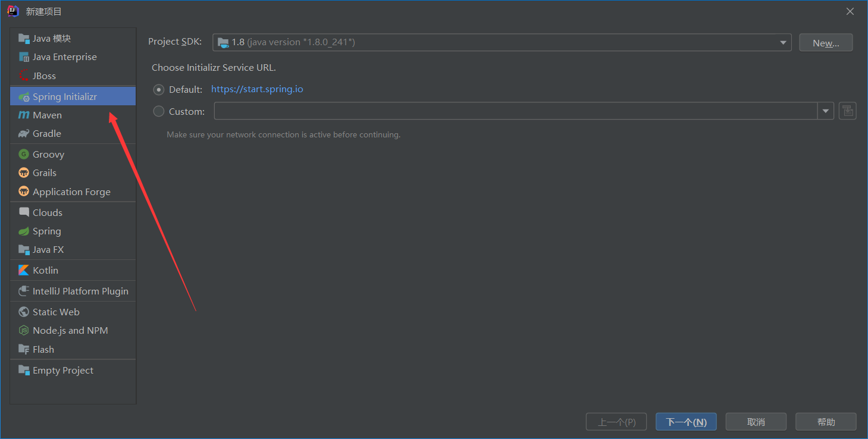
Task: Choose the Maven project type
Action: (x=73, y=115)
